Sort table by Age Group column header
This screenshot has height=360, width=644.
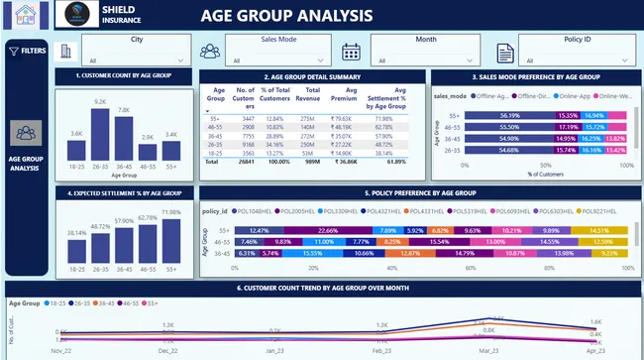click(216, 94)
